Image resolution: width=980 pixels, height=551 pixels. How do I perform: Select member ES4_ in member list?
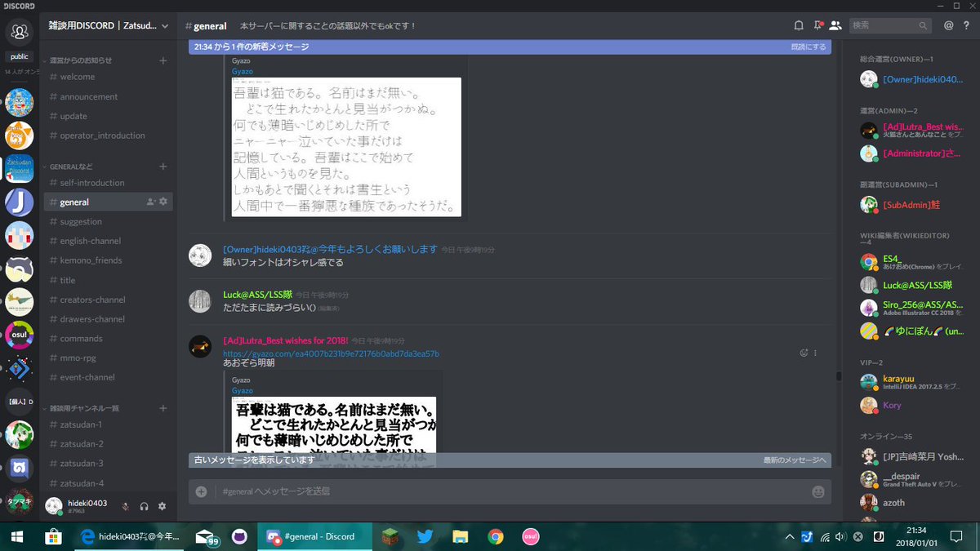pos(911,261)
